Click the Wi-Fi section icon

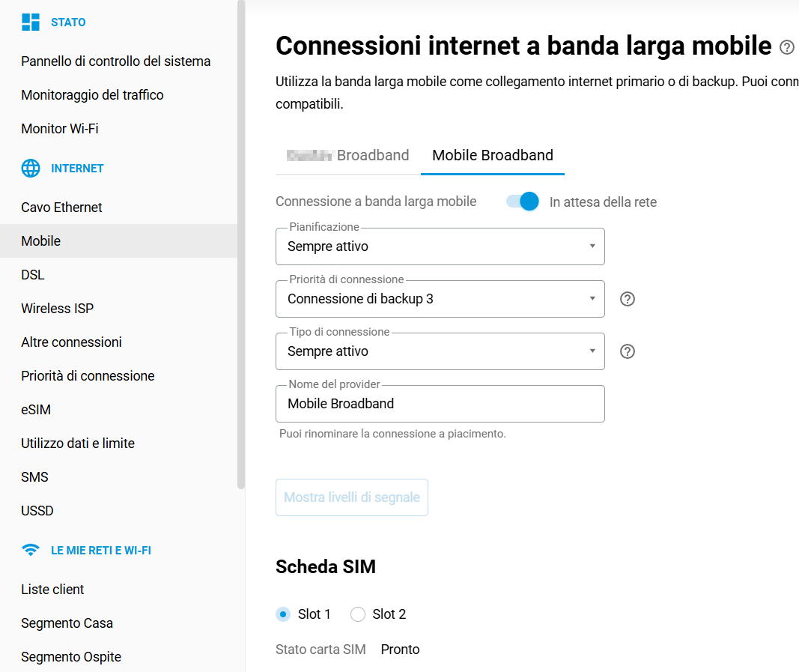tap(31, 551)
